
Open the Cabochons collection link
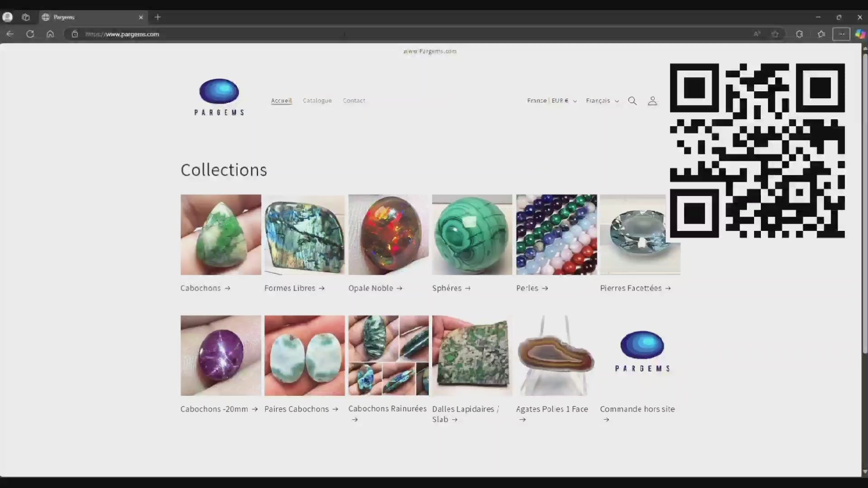click(205, 288)
